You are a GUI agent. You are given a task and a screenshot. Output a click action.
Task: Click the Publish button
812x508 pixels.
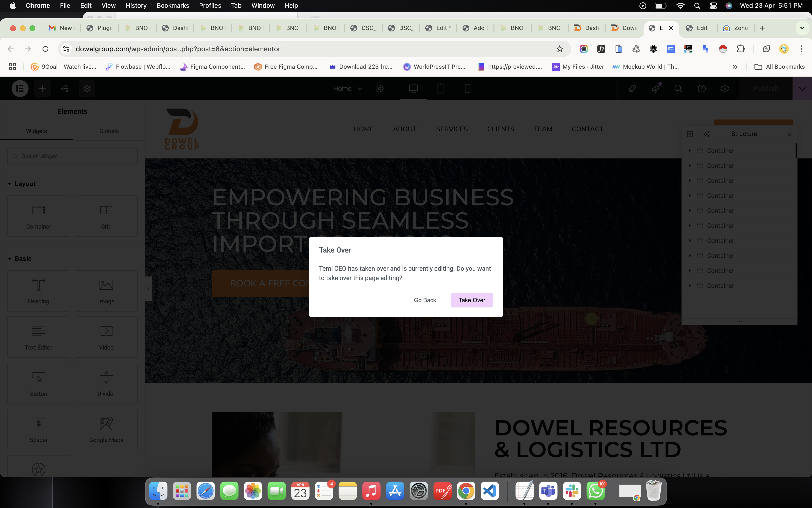tap(765, 88)
